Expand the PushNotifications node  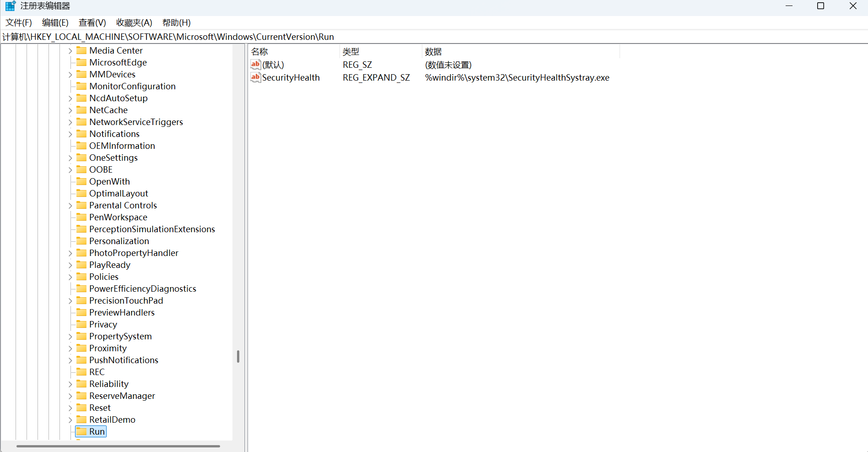click(x=70, y=360)
